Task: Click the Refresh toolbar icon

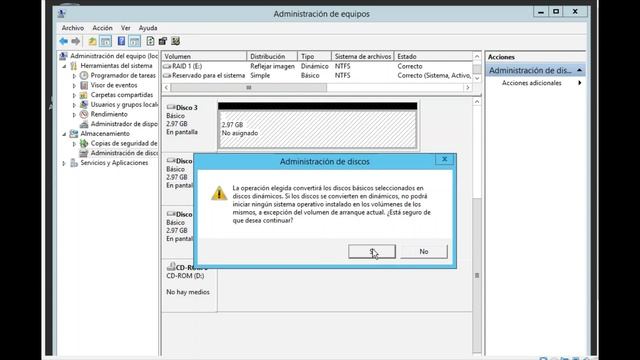Action: (x=150, y=41)
